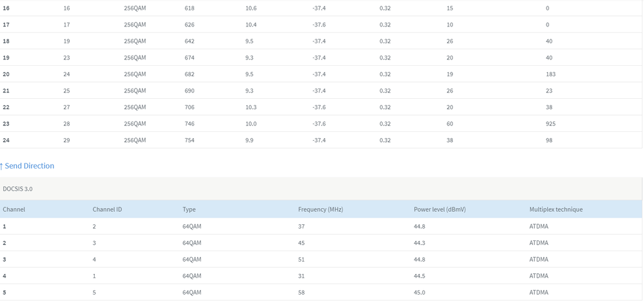Click the Channel header in send table
This screenshot has height=303, width=644.
(14, 210)
